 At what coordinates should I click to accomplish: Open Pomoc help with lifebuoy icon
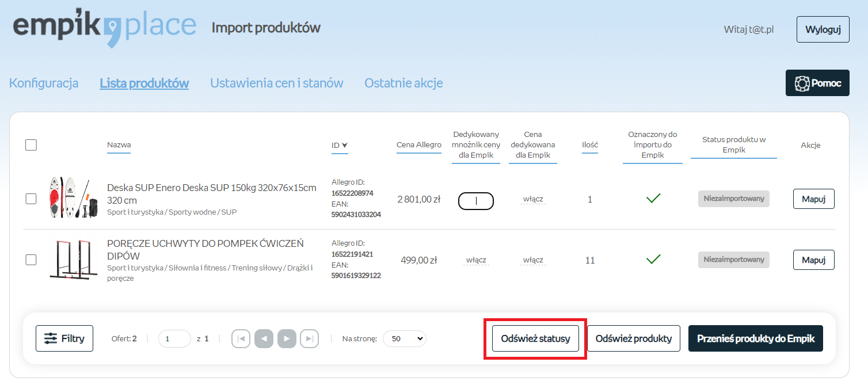pos(817,83)
